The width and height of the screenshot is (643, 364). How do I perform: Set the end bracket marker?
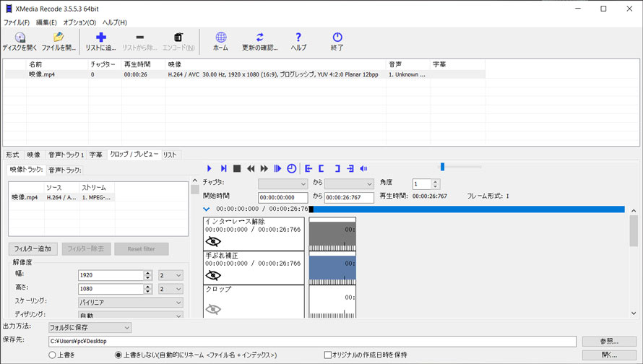pyautogui.click(x=337, y=168)
